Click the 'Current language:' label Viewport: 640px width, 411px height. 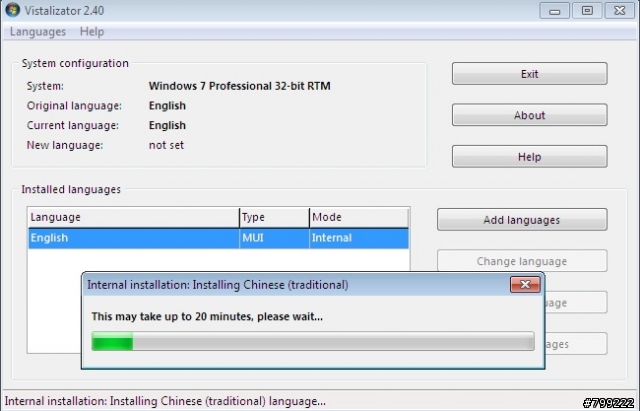[73, 125]
